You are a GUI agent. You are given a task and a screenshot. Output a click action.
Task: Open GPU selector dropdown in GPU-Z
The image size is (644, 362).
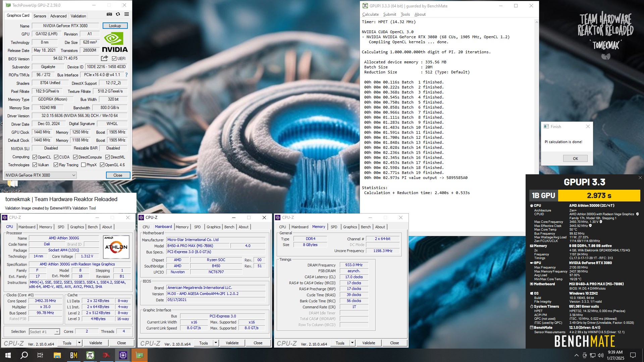(40, 175)
